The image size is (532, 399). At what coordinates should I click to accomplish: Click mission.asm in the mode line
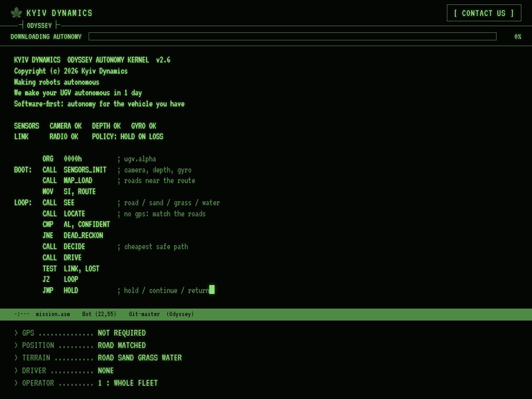53,314
